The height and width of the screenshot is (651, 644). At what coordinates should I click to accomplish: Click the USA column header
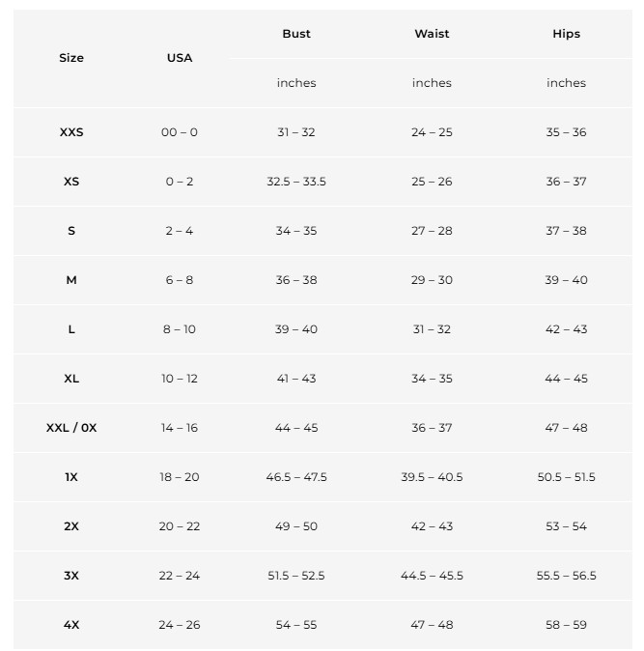tap(180, 58)
